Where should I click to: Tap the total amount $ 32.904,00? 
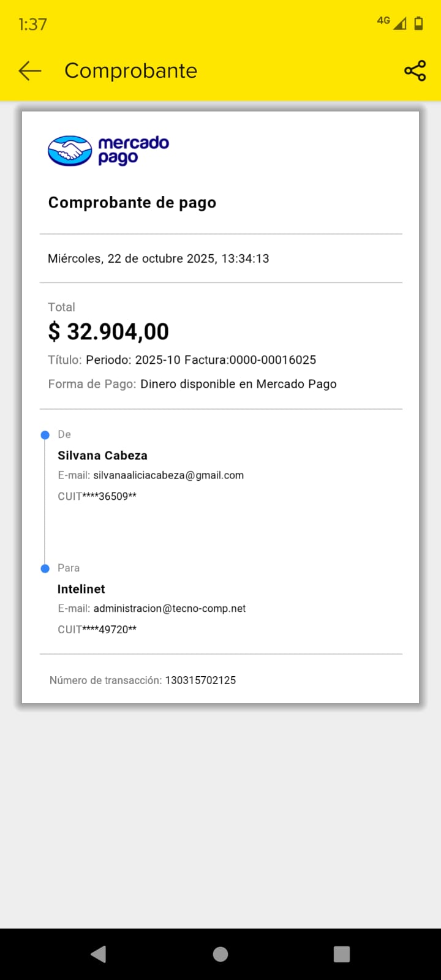click(108, 332)
